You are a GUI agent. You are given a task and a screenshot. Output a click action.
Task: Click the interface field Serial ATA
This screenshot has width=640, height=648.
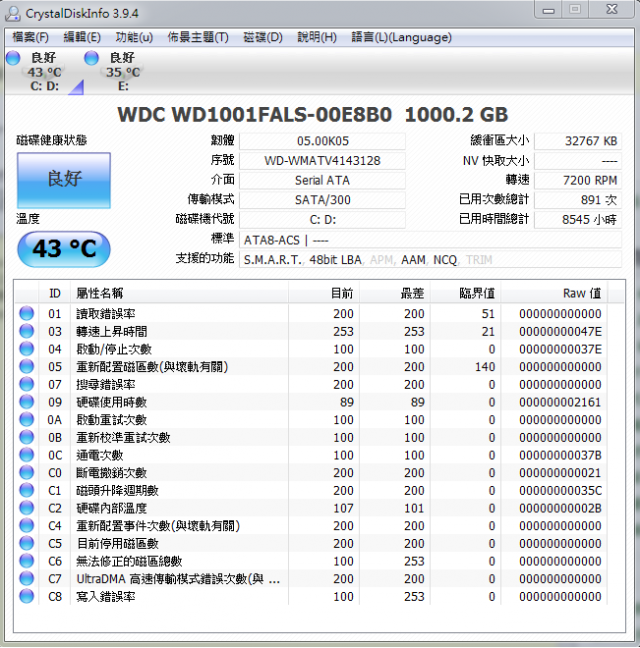tap(322, 180)
